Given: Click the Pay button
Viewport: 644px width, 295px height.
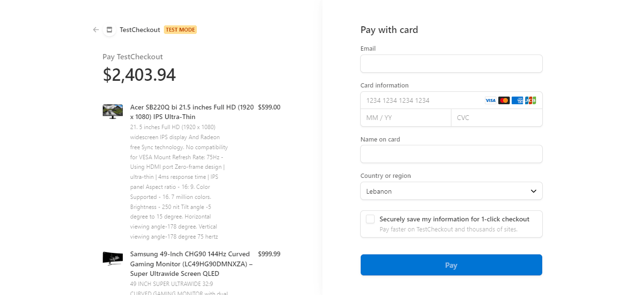Looking at the screenshot, I should pyautogui.click(x=451, y=265).
